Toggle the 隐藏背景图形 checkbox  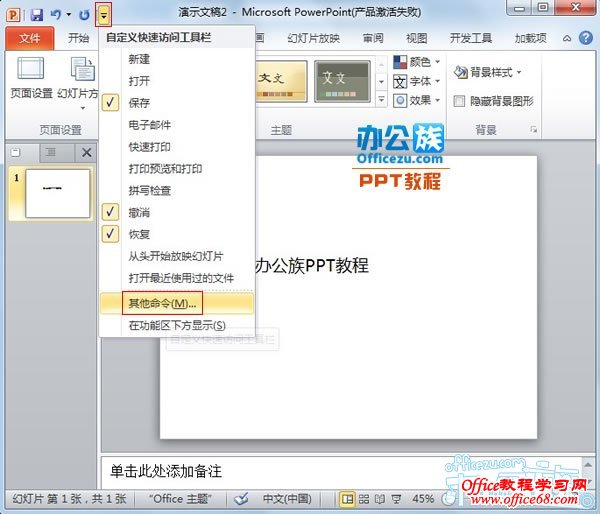click(459, 101)
